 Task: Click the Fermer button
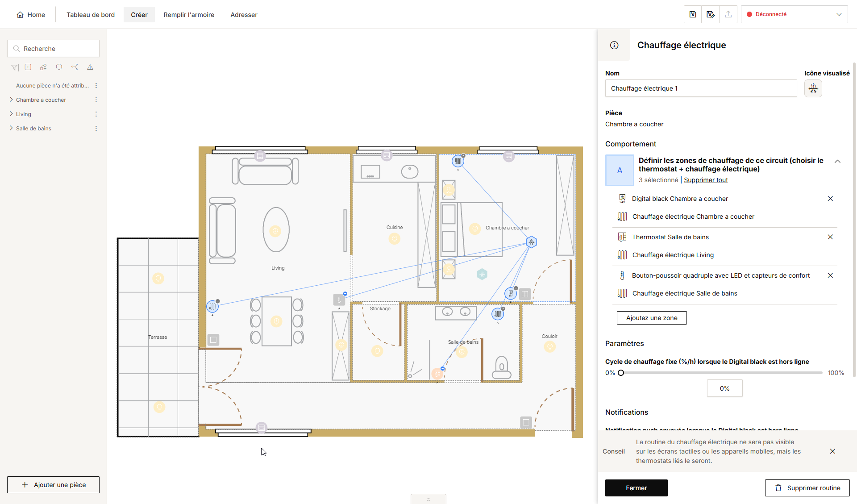[x=637, y=488]
